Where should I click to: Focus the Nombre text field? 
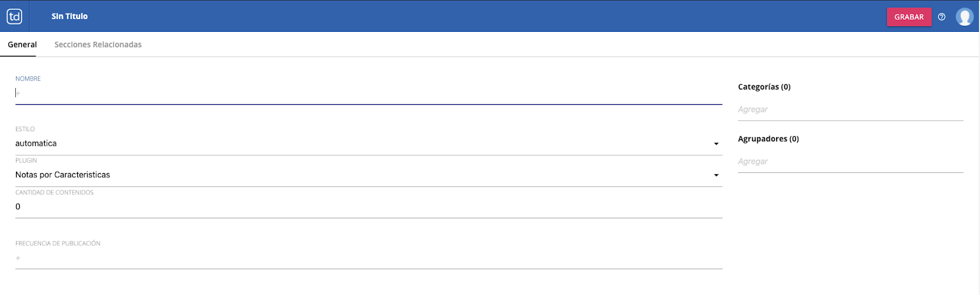click(x=367, y=94)
